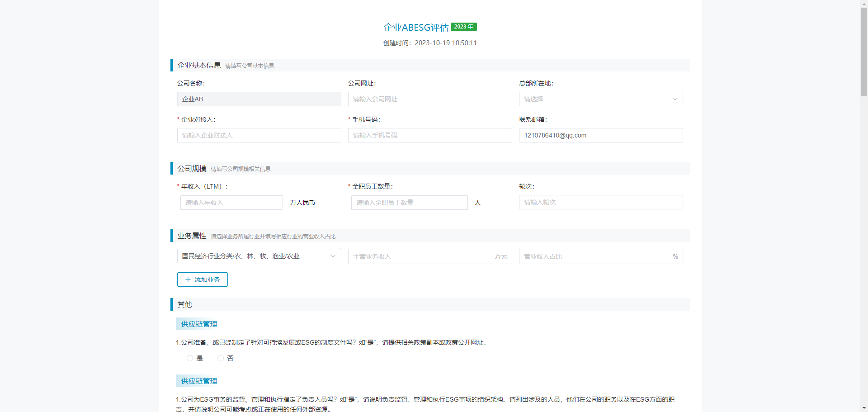The image size is (868, 412).
Task: Click the 年收入 input field
Action: [x=231, y=203]
